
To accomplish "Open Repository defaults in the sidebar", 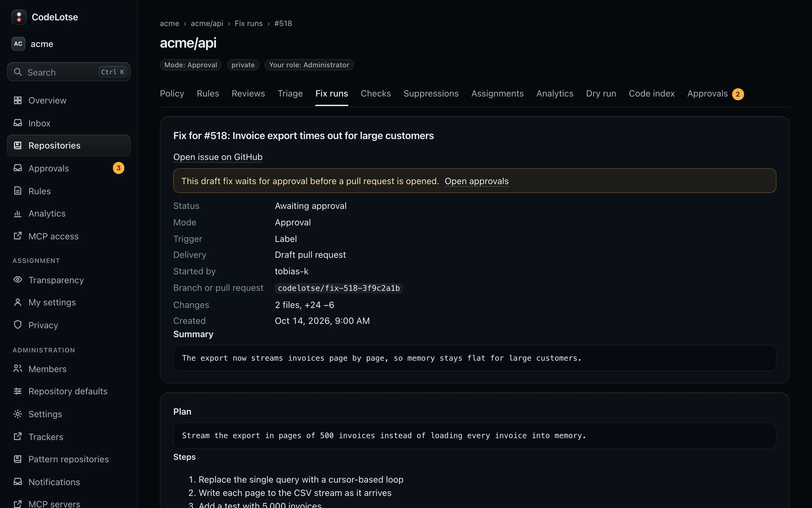I will 69,391.
